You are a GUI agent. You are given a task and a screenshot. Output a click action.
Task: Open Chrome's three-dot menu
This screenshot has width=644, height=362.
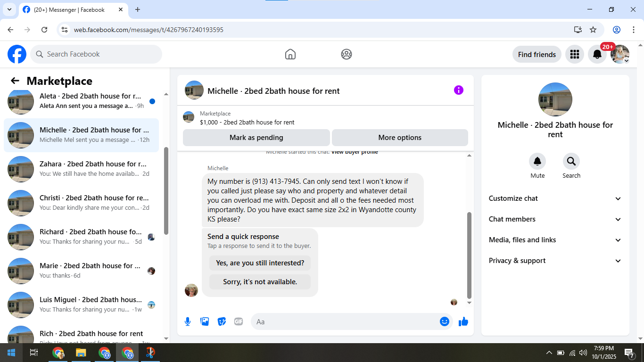[634, 30]
